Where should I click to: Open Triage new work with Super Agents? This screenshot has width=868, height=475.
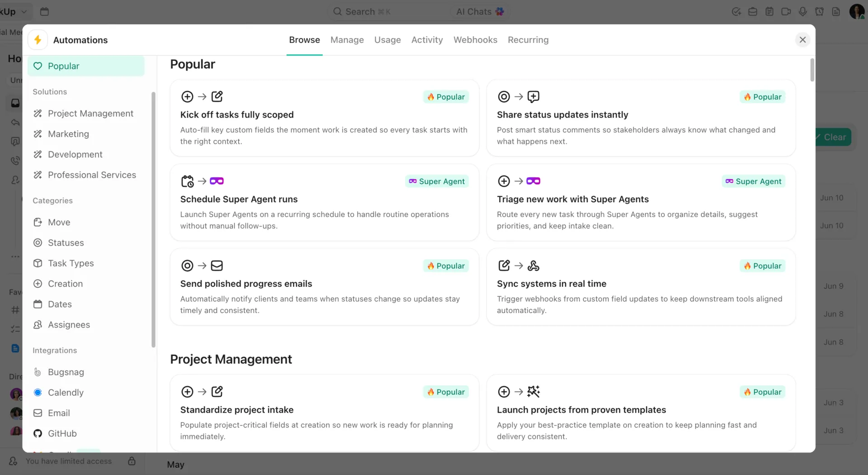pos(641,203)
